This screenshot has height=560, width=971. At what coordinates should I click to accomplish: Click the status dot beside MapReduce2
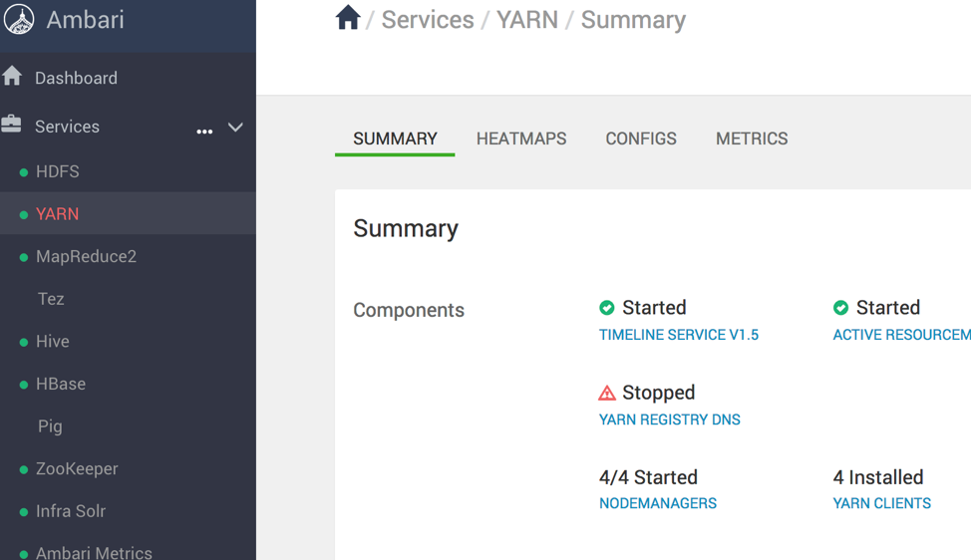click(24, 257)
